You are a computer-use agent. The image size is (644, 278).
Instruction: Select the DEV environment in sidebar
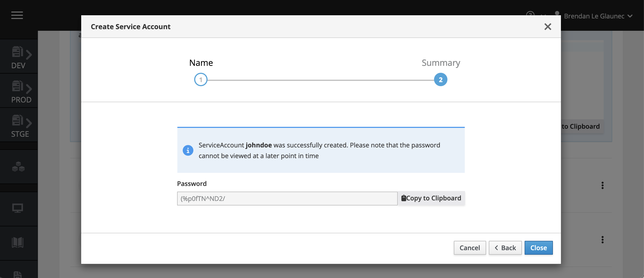(x=19, y=57)
